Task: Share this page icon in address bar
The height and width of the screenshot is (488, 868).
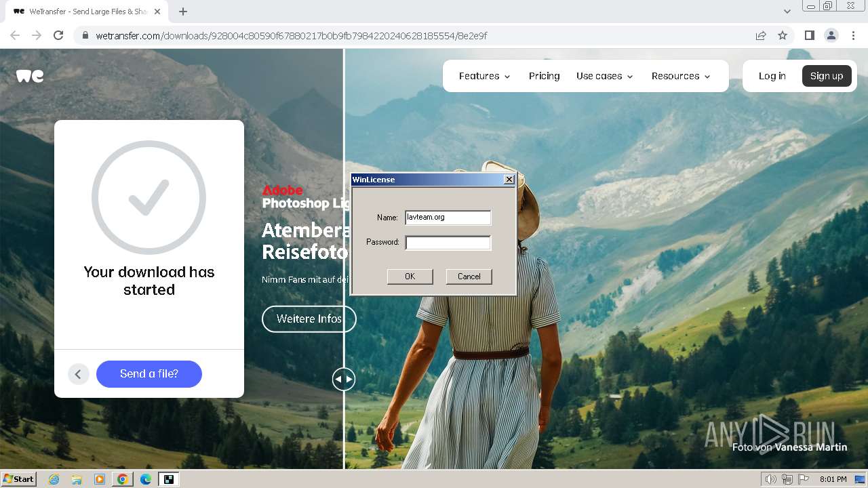Action: [761, 35]
